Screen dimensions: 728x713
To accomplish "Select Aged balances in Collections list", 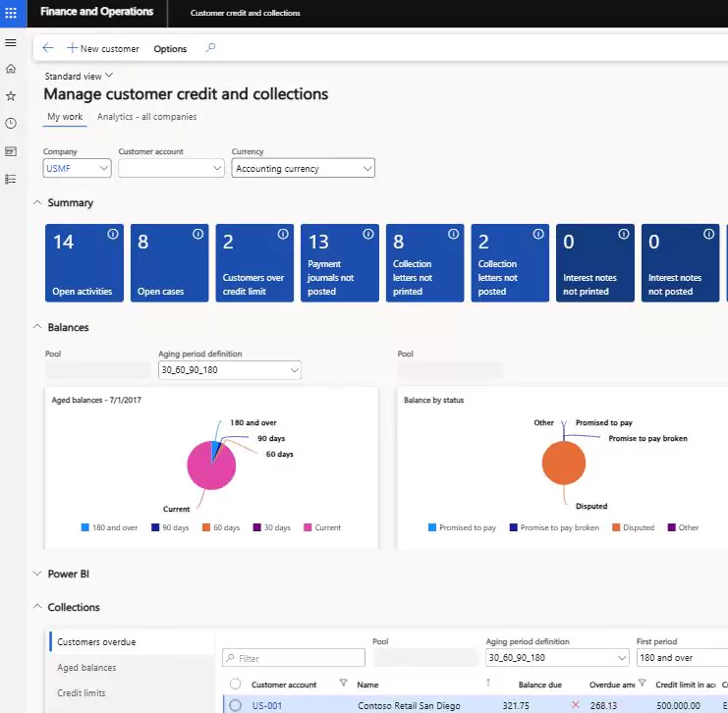I will [86, 668].
